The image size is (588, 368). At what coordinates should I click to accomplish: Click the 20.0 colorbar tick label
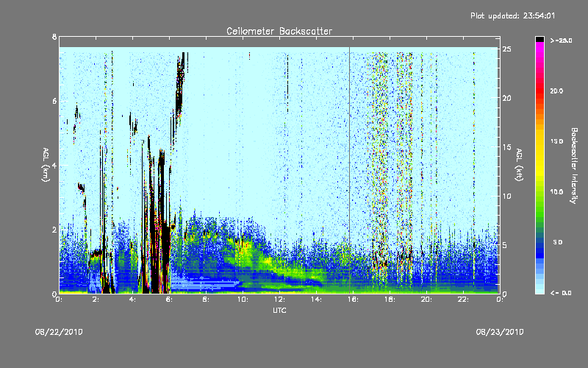[556, 91]
